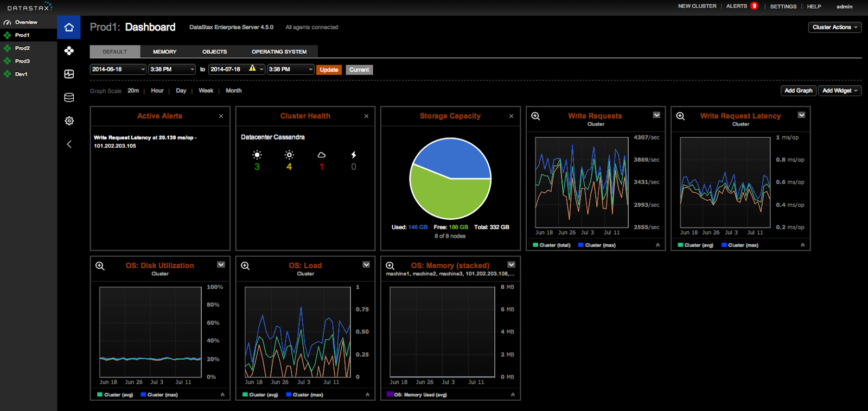Click the yellow nodes status icon
The height and width of the screenshot is (411, 868).
289,155
